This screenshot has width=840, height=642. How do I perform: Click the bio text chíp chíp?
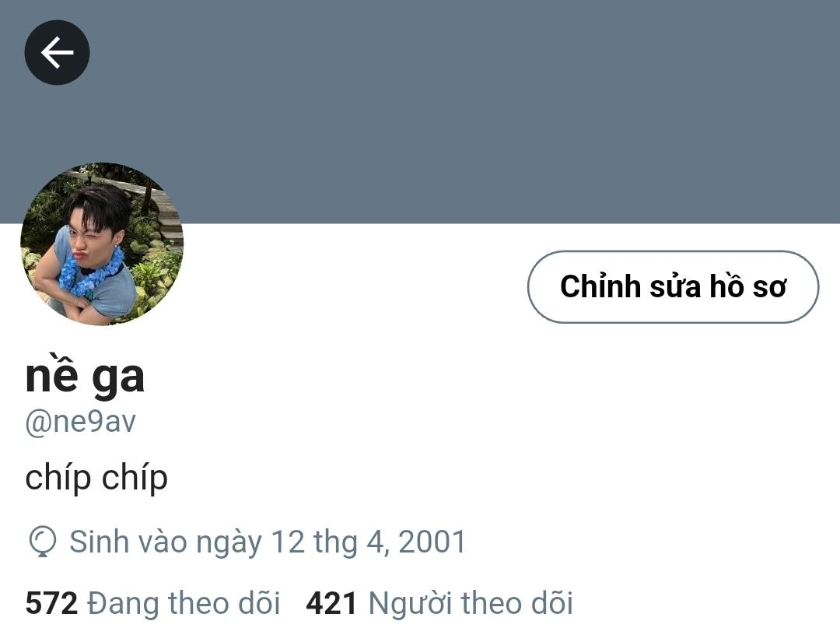click(96, 478)
